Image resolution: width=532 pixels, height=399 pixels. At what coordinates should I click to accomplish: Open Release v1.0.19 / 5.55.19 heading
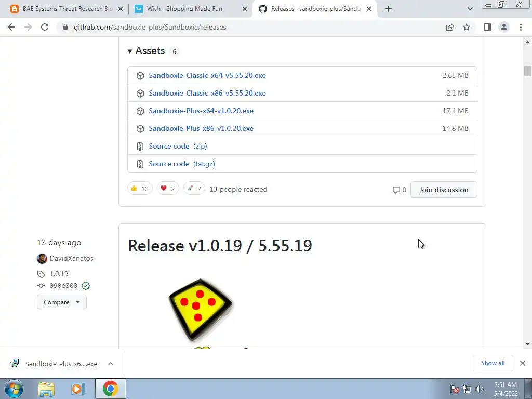(x=220, y=246)
